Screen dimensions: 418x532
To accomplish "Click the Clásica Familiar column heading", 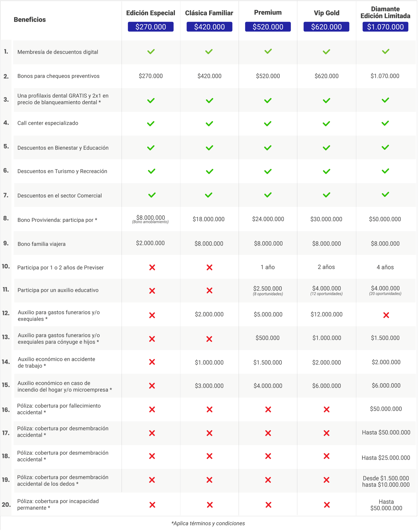I will [x=209, y=13].
